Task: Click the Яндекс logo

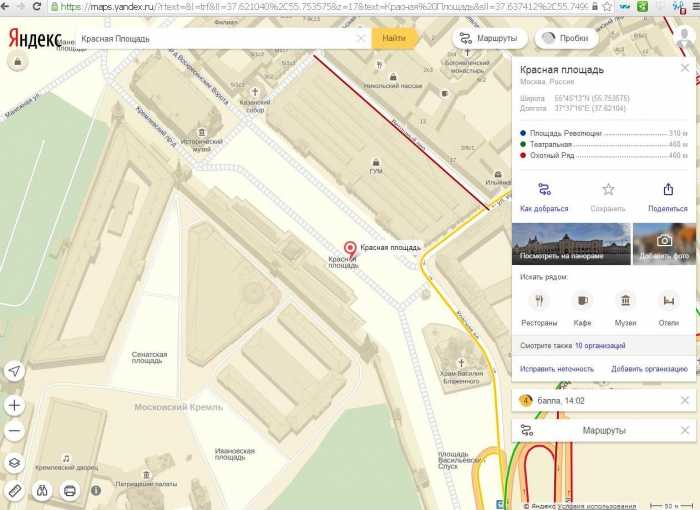Action: [35, 39]
